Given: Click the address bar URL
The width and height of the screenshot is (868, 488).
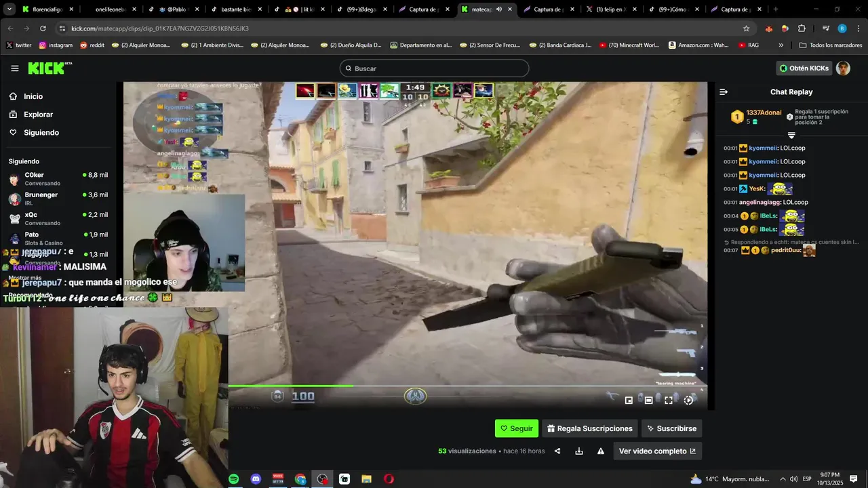Looking at the screenshot, I should (160, 28).
